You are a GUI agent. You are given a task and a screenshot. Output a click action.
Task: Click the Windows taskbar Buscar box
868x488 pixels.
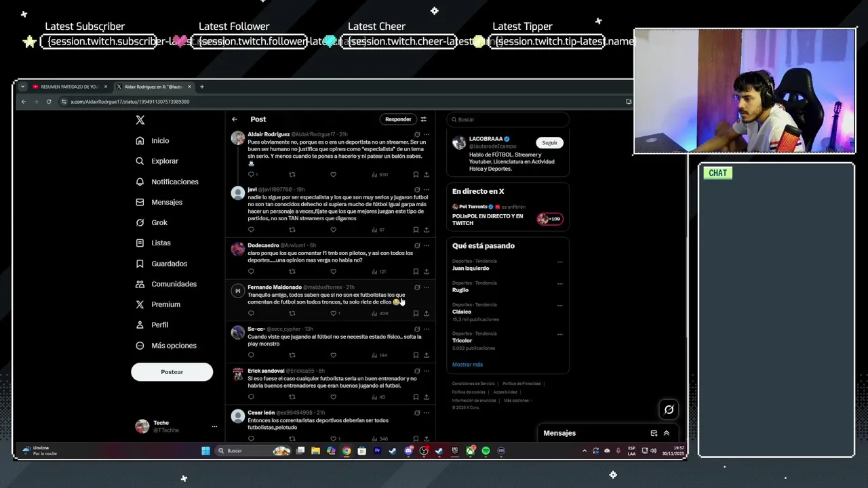coord(252,451)
